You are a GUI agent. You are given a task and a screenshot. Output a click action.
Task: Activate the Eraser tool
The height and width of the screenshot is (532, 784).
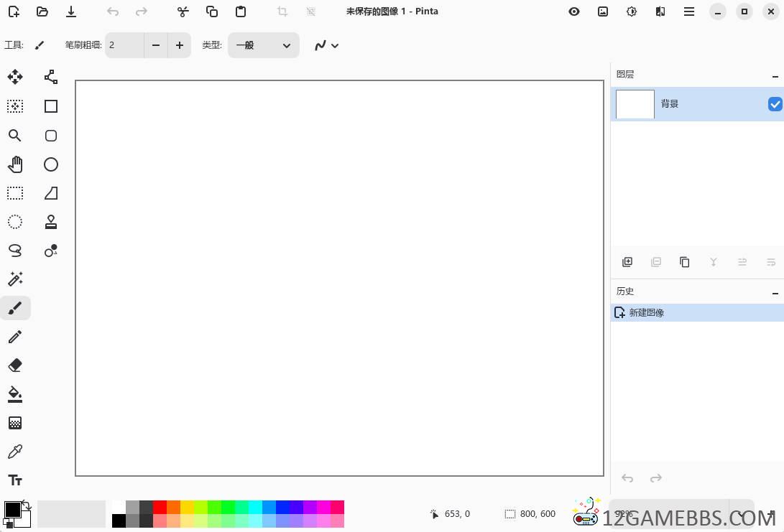[15, 365]
